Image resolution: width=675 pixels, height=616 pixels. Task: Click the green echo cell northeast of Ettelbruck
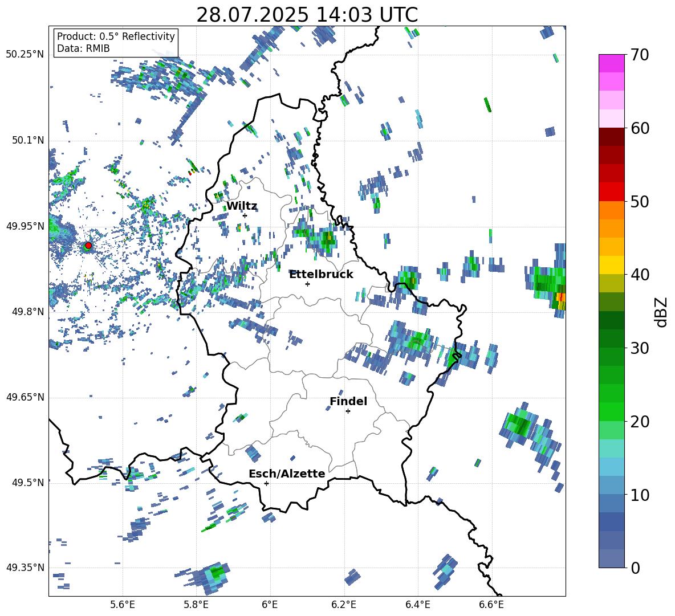coord(328,239)
